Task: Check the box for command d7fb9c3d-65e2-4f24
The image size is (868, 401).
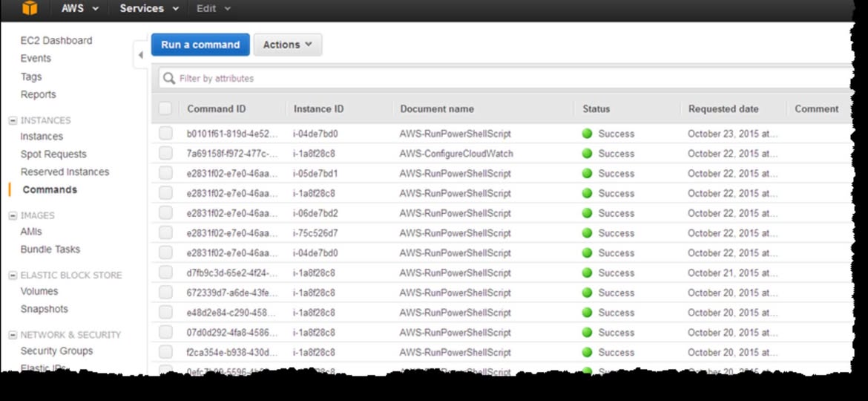Action: [165, 273]
